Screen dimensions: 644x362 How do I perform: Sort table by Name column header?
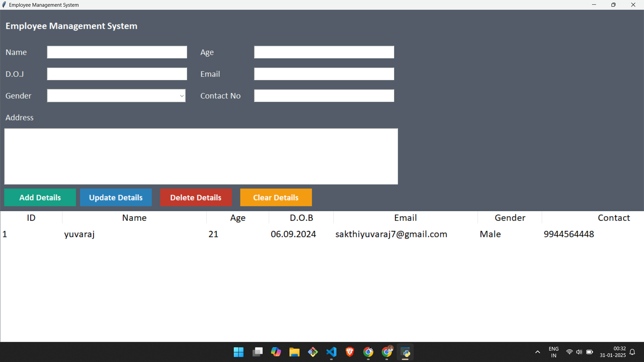click(x=134, y=218)
